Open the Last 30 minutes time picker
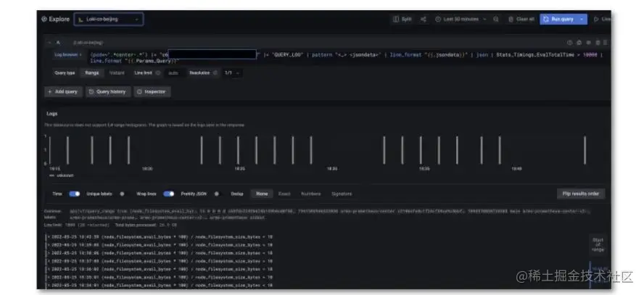Image resolution: width=644 pixels, height=295 pixels. tap(461, 20)
